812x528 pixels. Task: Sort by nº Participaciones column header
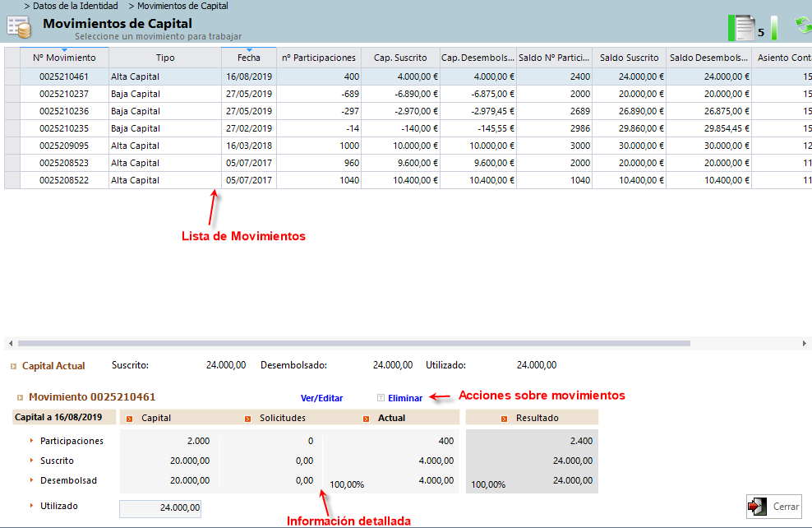(x=319, y=58)
